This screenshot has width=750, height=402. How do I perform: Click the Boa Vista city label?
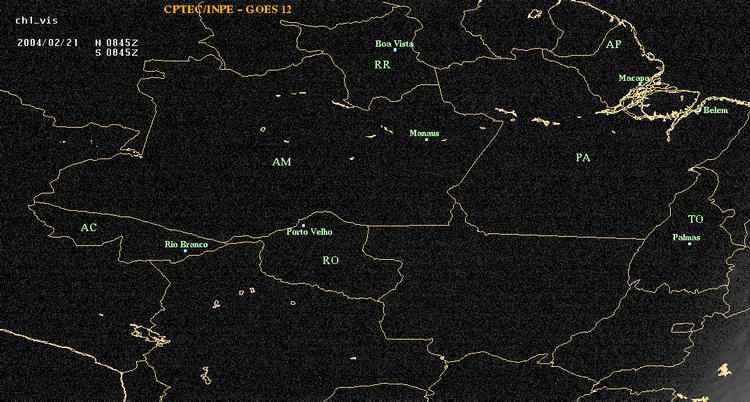pos(394,44)
